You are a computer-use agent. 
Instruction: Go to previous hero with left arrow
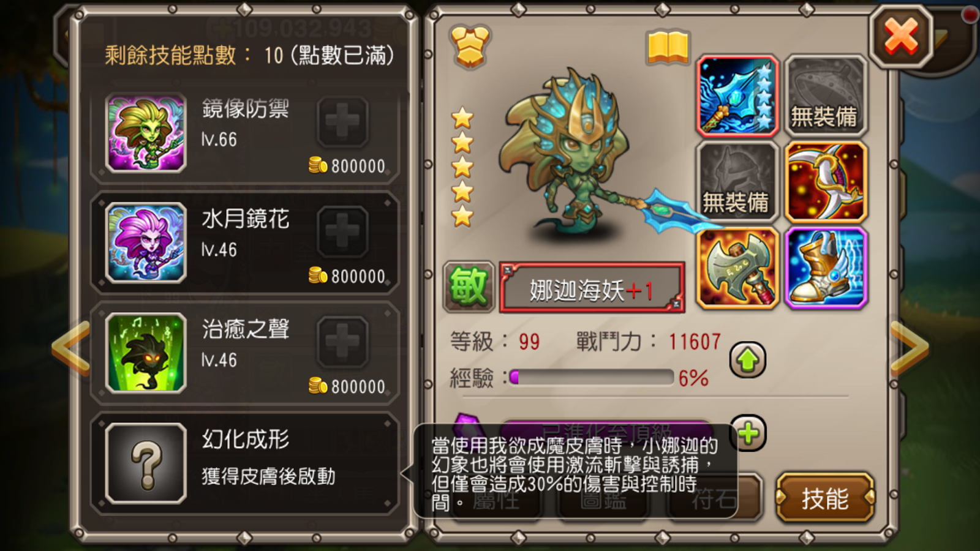pyautogui.click(x=71, y=347)
